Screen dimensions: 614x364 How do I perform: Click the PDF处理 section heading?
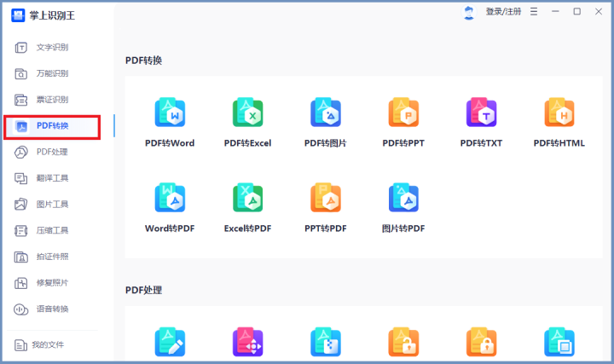point(143,290)
